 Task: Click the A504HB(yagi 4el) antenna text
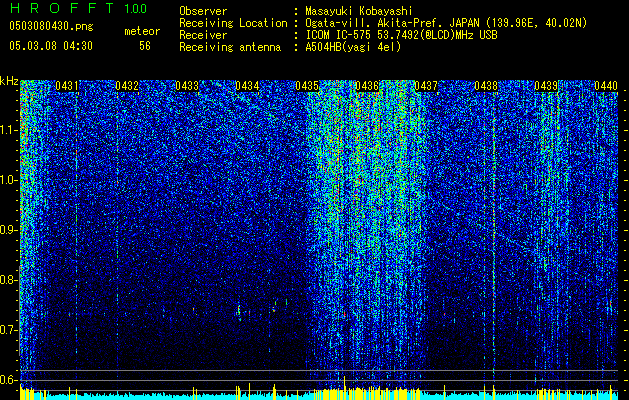click(x=353, y=47)
